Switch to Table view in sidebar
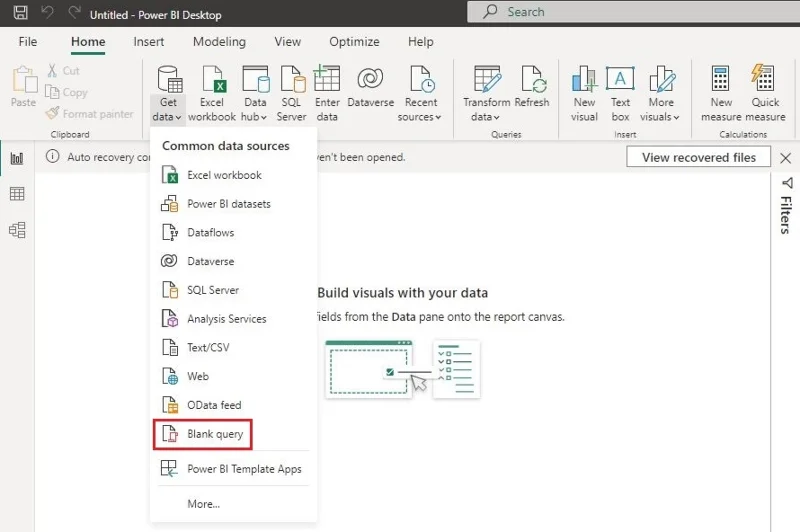 (17, 194)
